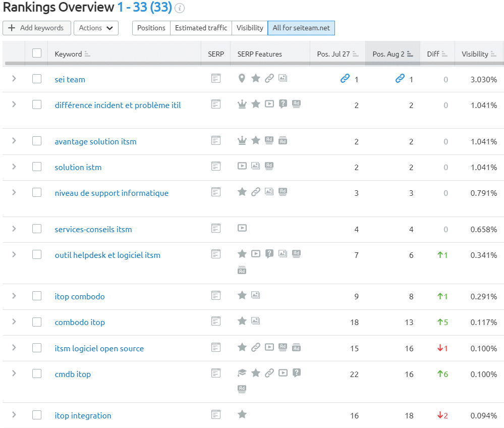Click graduation cap icon for cmdb itop
This screenshot has width=504, height=428.
pos(242,373)
